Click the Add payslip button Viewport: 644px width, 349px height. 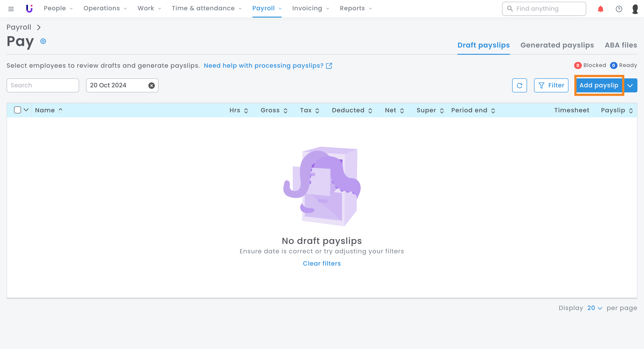599,85
